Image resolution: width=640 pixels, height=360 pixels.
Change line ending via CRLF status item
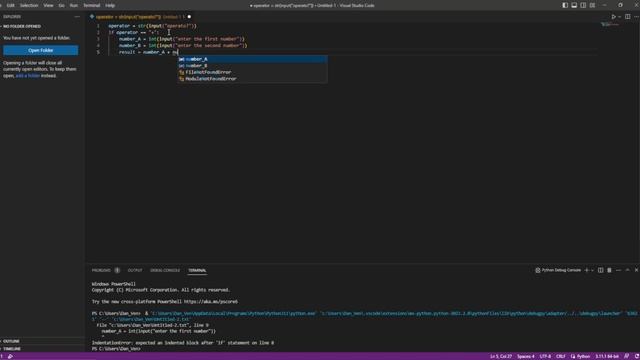(x=561, y=356)
